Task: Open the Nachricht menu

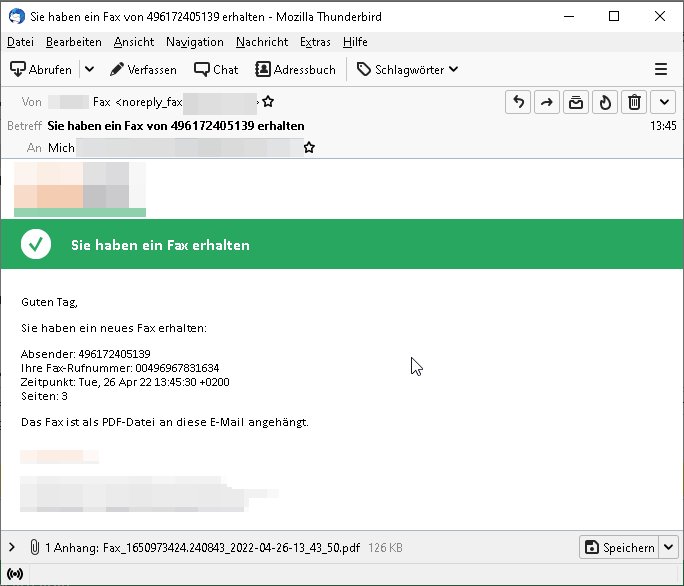Action: pos(261,42)
